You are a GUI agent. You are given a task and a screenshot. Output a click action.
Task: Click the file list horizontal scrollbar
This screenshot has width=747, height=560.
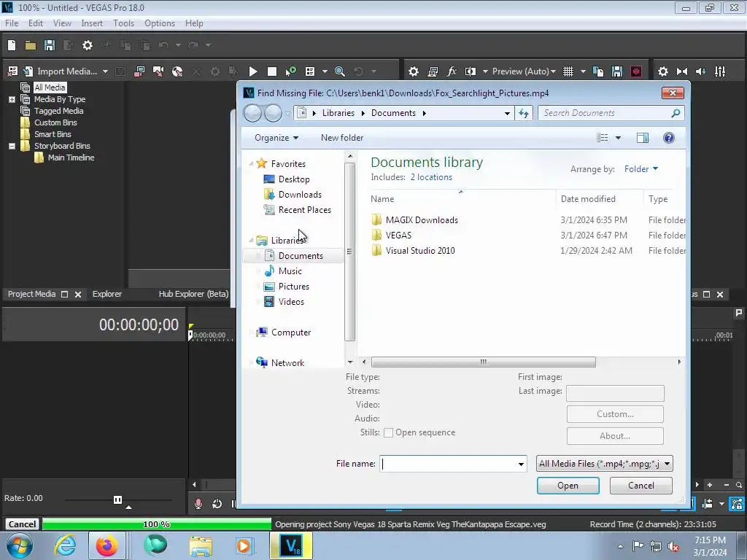coord(483,362)
